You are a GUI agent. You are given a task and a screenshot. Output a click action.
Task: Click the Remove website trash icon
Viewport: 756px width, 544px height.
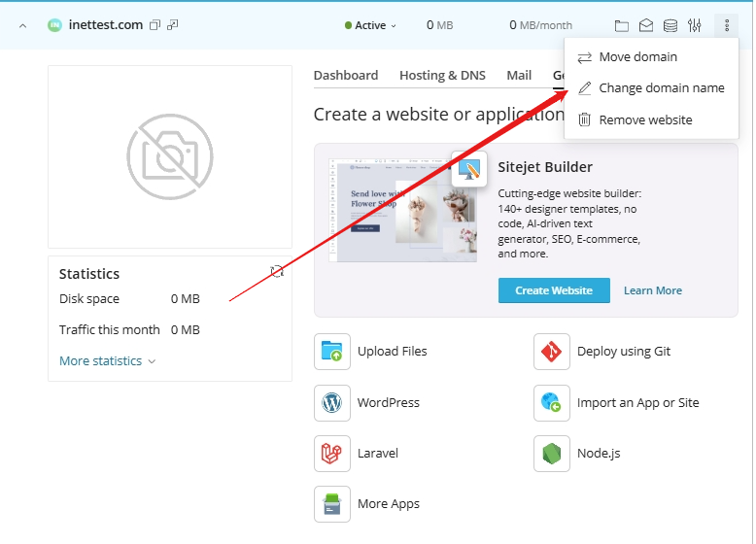click(x=584, y=119)
